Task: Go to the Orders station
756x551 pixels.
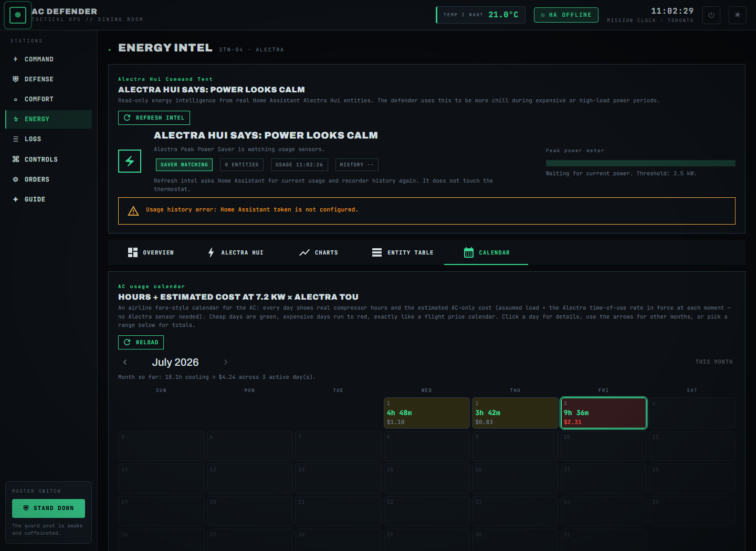Action: tap(48, 179)
